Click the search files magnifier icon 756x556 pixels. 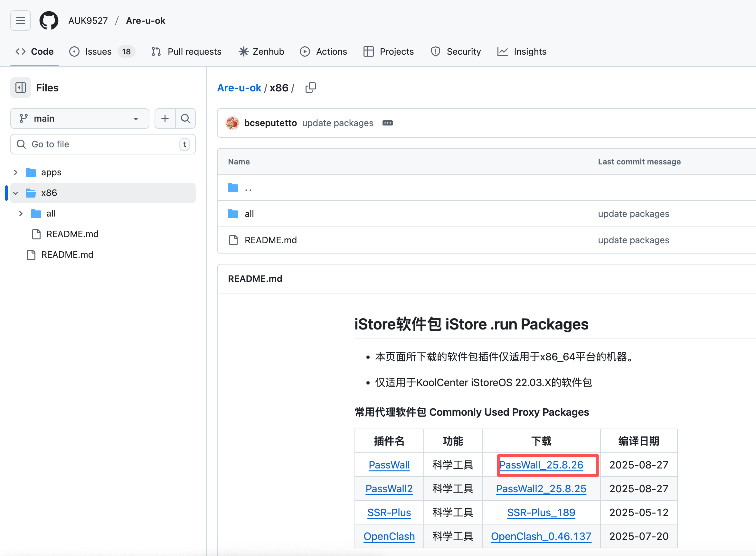185,118
